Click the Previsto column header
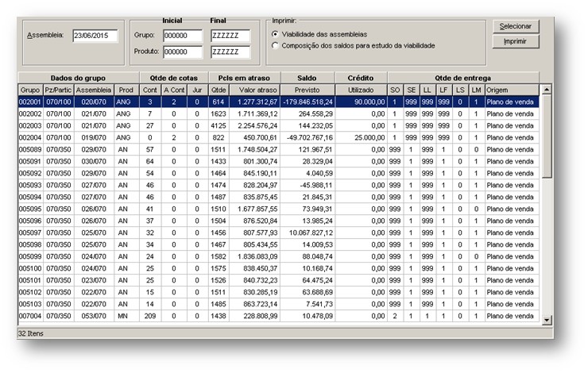Image resolution: width=588 pixels, height=373 pixels. tap(308, 90)
